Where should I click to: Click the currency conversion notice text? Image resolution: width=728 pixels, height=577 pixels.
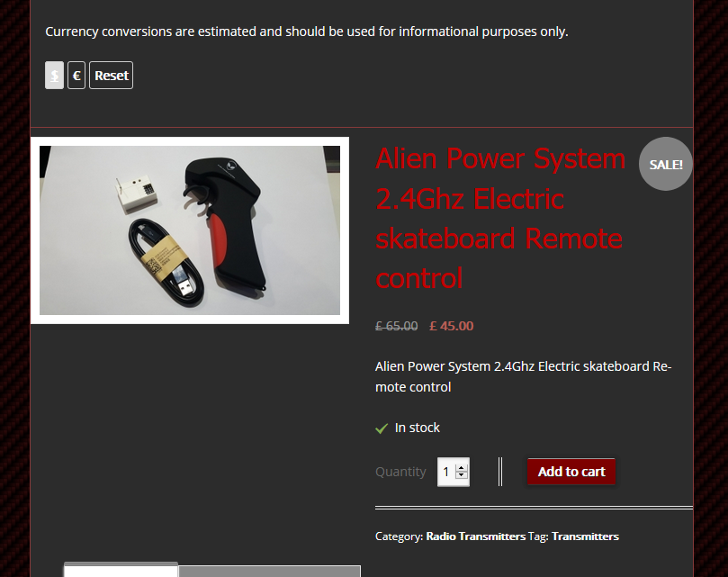click(x=307, y=32)
